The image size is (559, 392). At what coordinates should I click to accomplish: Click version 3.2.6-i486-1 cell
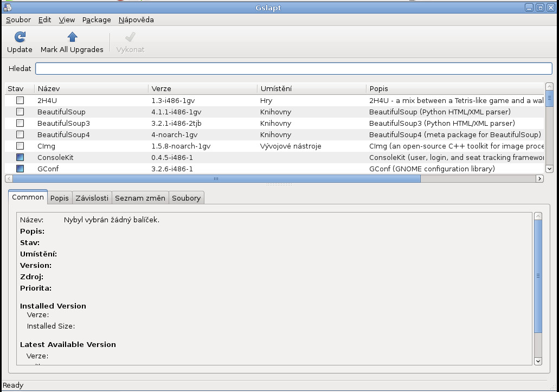172,169
